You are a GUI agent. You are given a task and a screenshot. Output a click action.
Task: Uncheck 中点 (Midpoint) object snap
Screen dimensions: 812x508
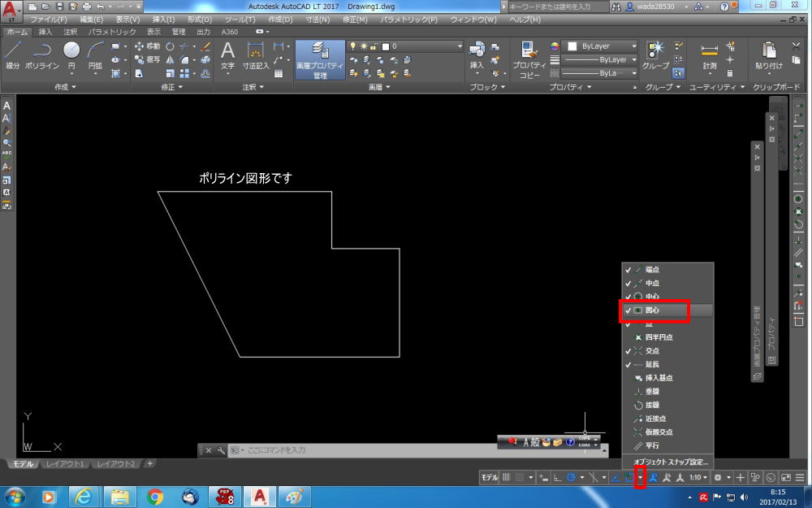(x=667, y=283)
